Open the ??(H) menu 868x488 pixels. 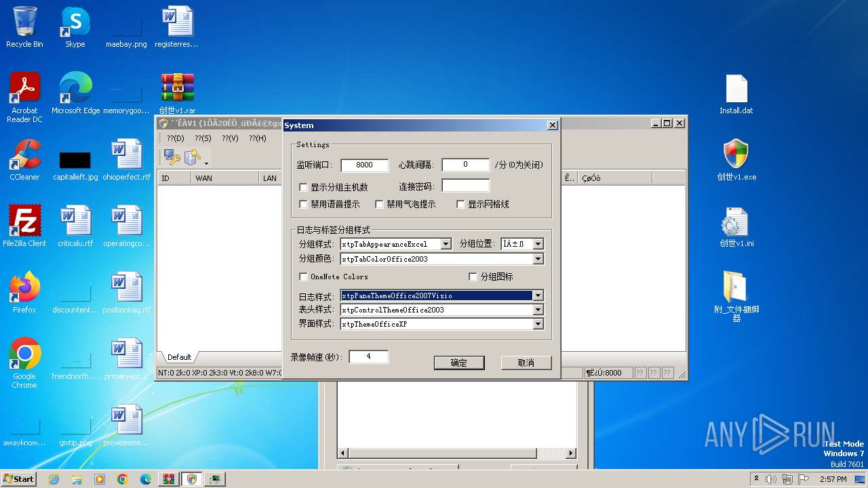point(257,138)
